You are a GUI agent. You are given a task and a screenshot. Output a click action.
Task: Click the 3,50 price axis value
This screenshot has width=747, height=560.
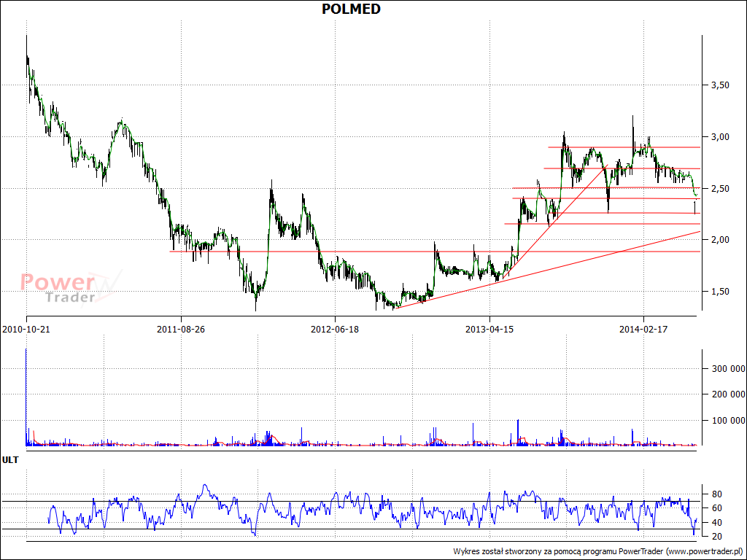(720, 85)
